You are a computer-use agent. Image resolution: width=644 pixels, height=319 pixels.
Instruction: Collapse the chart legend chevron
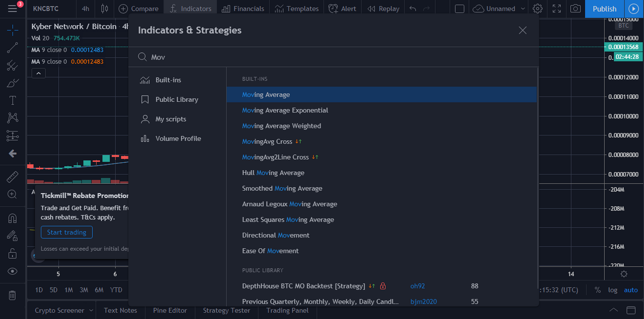38,73
